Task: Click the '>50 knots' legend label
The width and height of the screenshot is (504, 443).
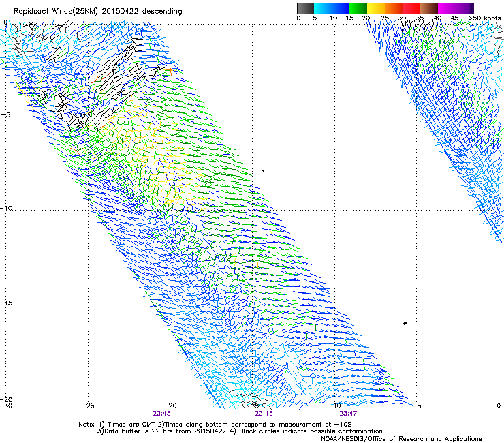Action: click(x=485, y=18)
